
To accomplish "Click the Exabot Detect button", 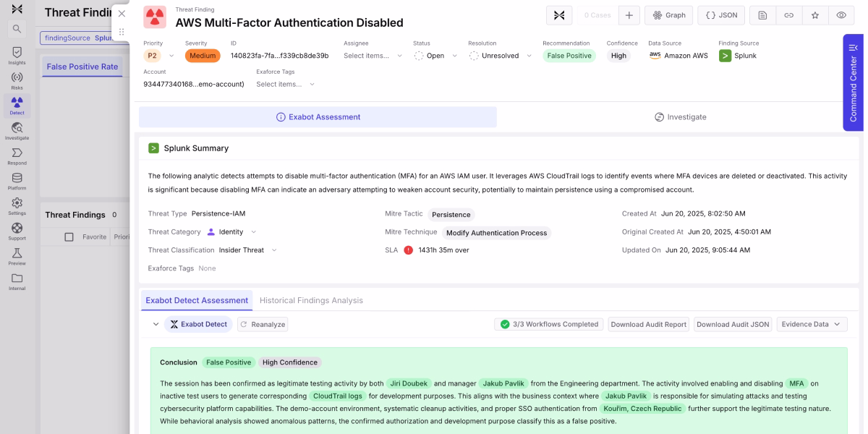I will (198, 324).
